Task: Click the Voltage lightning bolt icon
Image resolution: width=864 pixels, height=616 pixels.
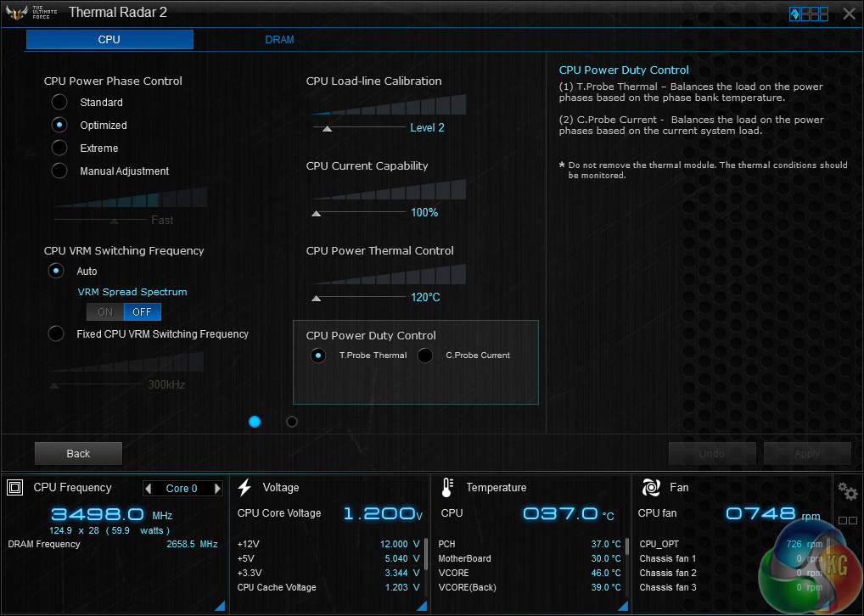Action: point(244,488)
